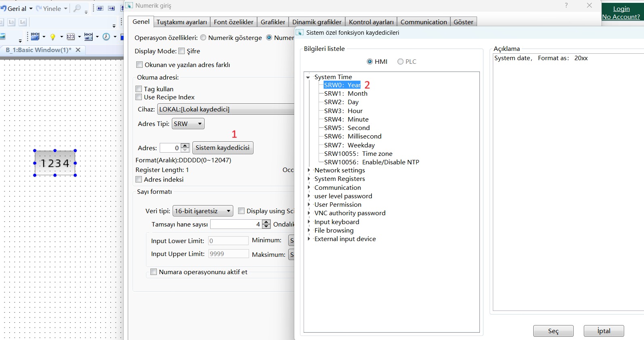Click the Geri al undo arrow icon
Viewport: 644px width, 340px height.
tap(4, 8)
